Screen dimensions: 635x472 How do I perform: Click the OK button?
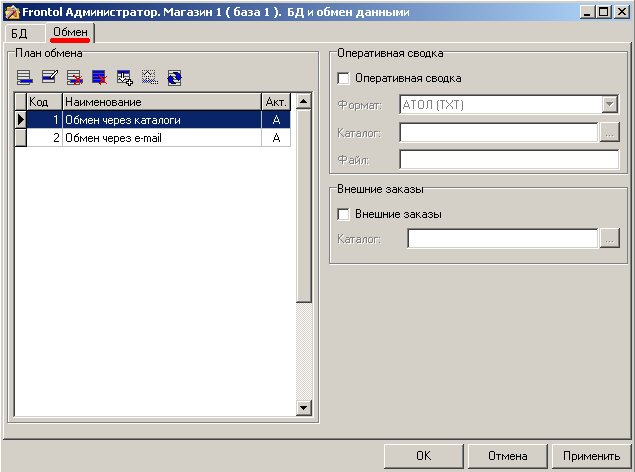pos(424,456)
